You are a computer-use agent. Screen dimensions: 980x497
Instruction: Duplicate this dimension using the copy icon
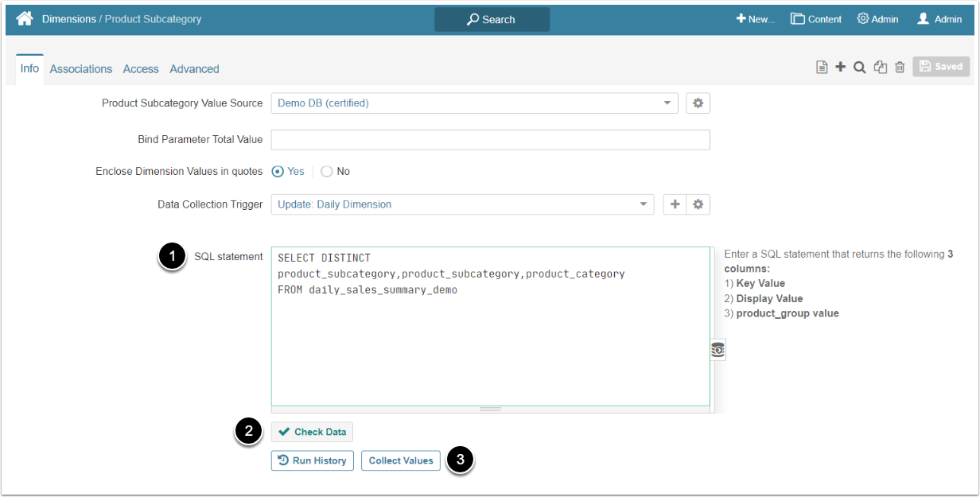tap(880, 68)
